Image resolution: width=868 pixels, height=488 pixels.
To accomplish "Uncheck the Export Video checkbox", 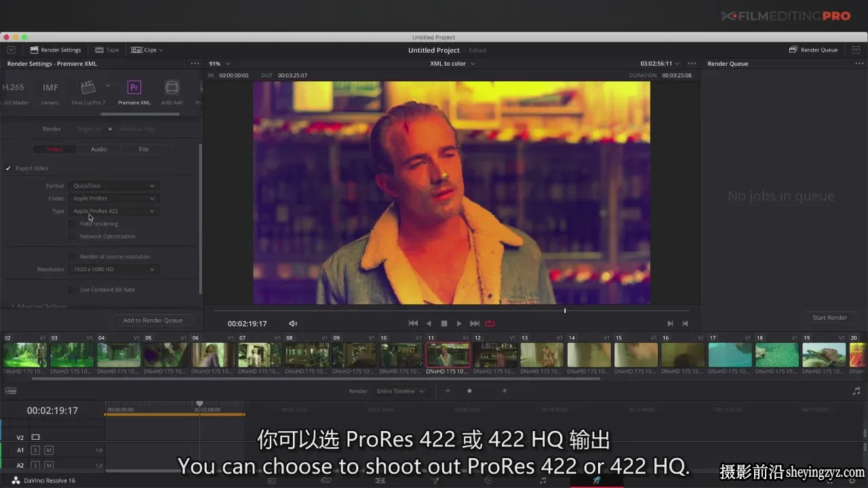I will 9,168.
